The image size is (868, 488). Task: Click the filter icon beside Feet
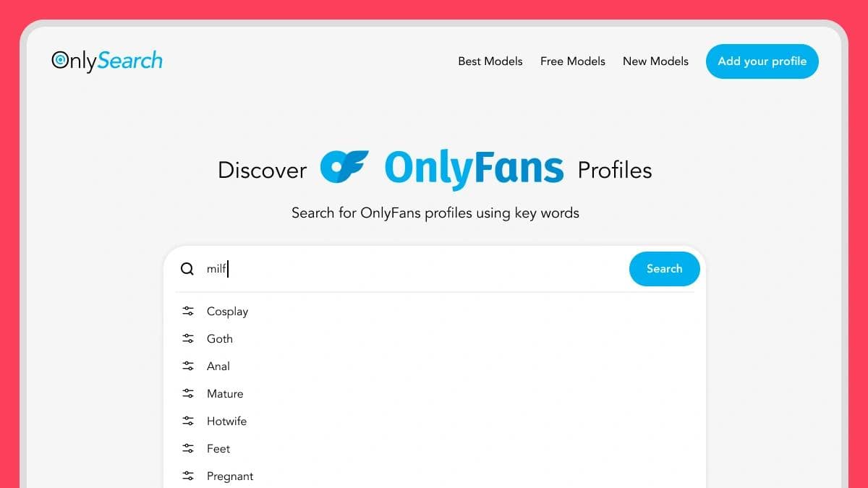[x=187, y=448]
